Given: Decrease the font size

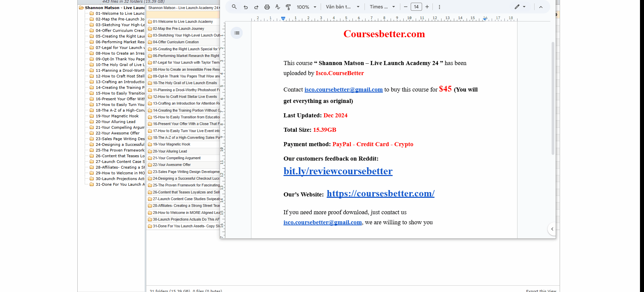Looking at the screenshot, I should 406,7.
